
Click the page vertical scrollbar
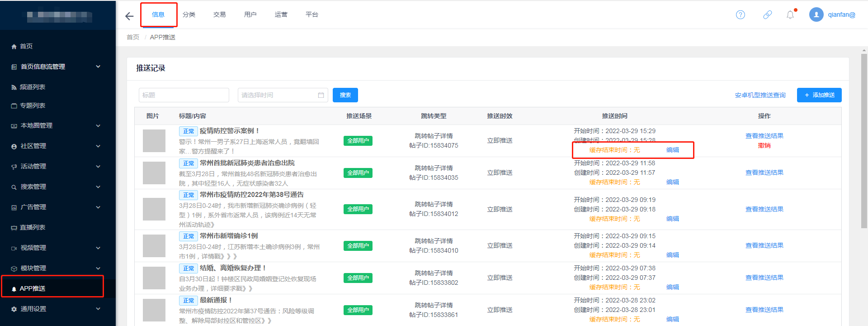864,140
